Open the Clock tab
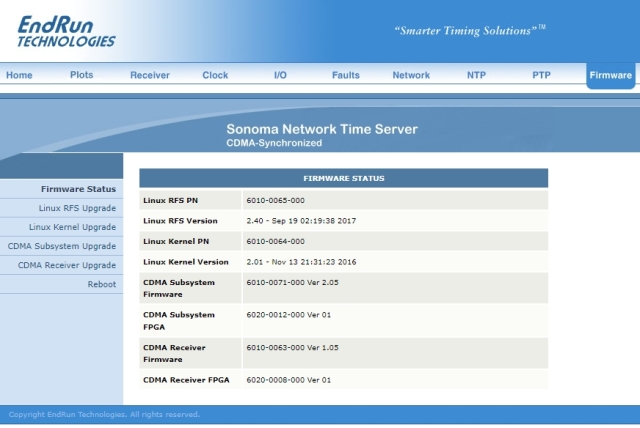640x428 pixels. (215, 75)
